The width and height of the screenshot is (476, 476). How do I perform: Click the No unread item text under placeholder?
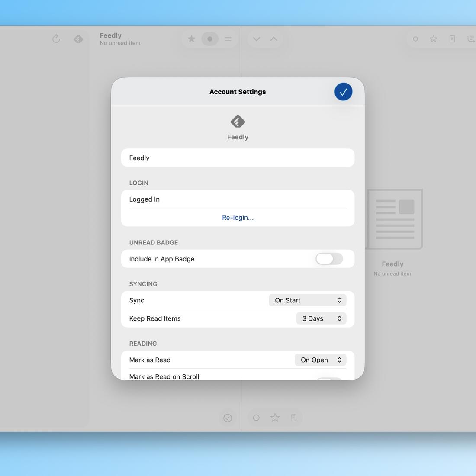click(x=392, y=273)
